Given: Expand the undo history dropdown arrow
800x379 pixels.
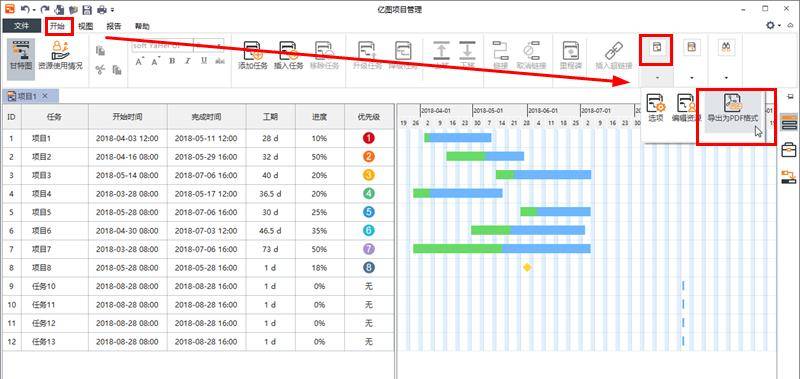Looking at the screenshot, I should (x=34, y=10).
